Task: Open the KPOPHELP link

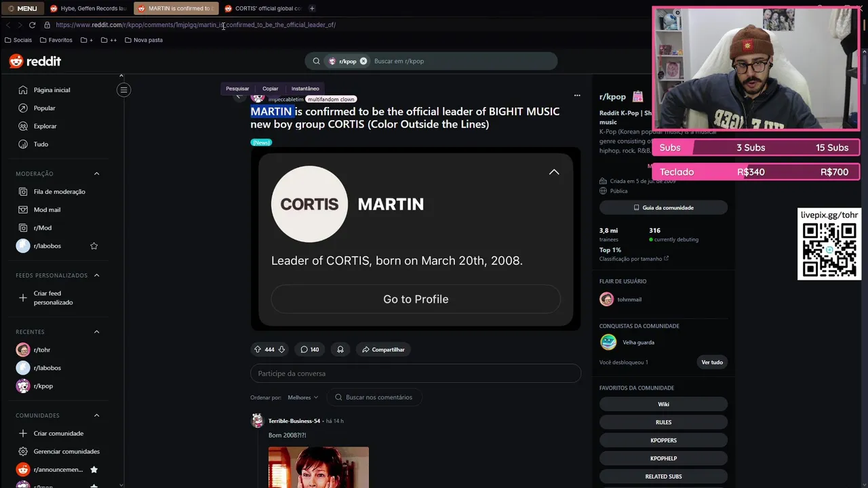Action: coord(663,458)
